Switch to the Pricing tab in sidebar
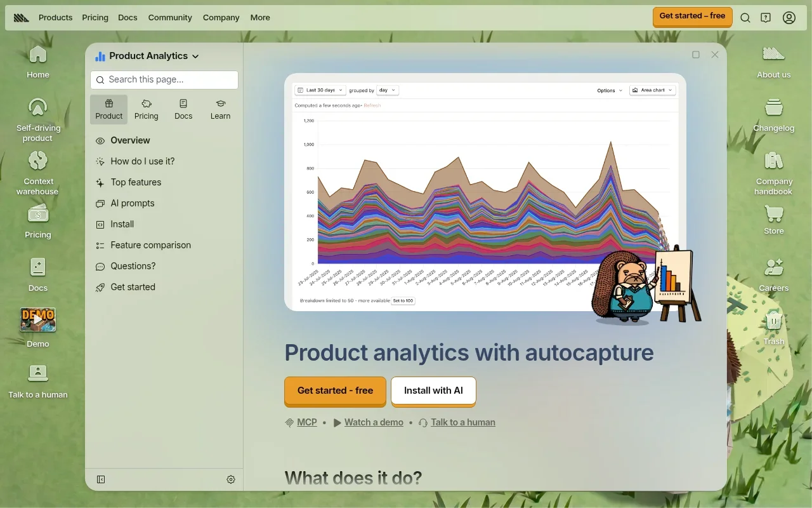The height and width of the screenshot is (508, 812). pos(147,109)
